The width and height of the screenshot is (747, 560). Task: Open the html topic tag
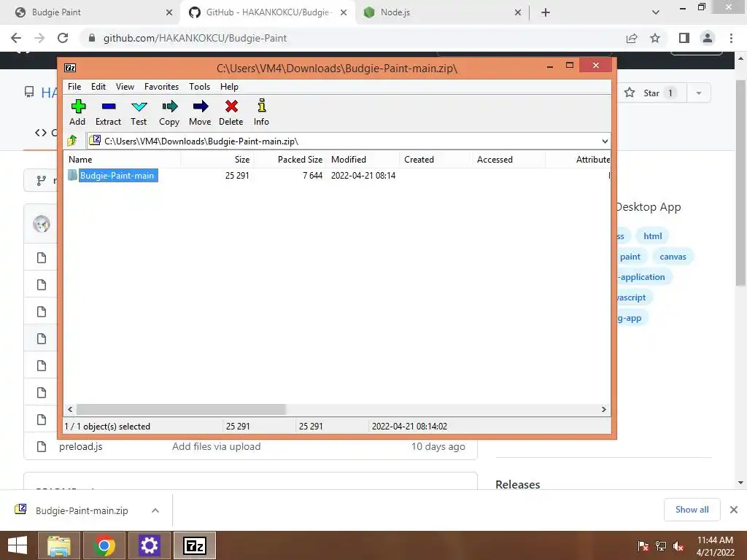(653, 236)
